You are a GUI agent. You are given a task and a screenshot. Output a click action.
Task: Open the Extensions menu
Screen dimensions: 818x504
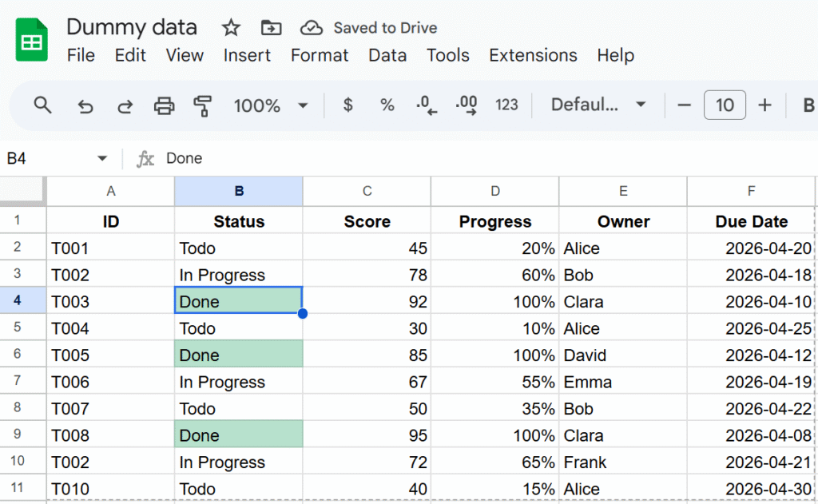coord(533,55)
